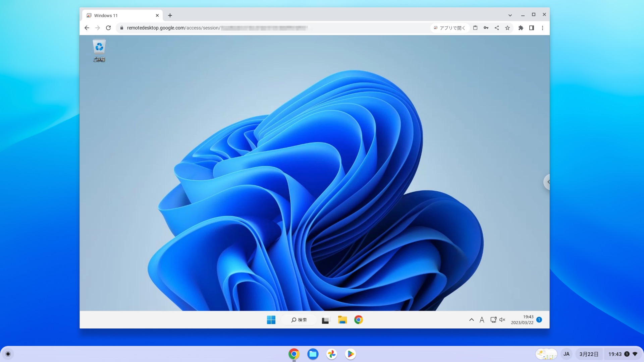Click the weather widget in shelf
This screenshot has width=644, height=362.
[546, 354]
